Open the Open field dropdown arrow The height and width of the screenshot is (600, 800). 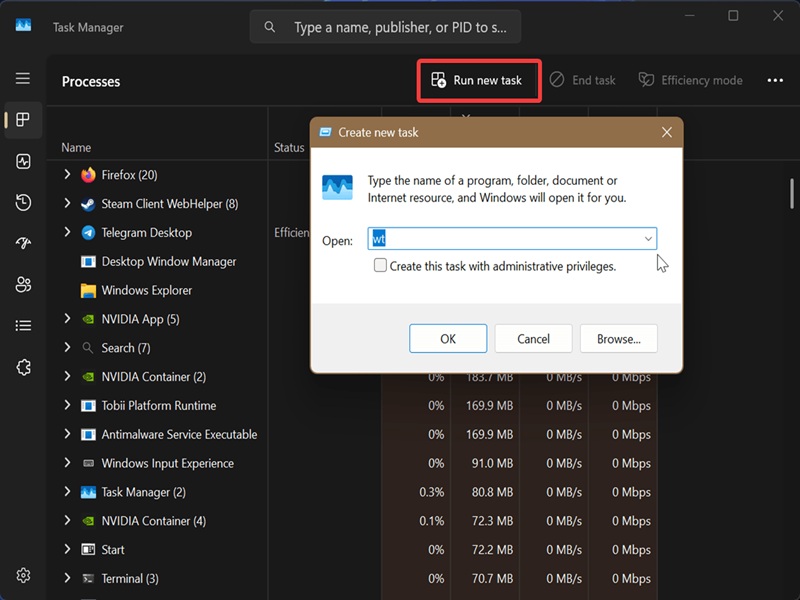[x=648, y=239]
